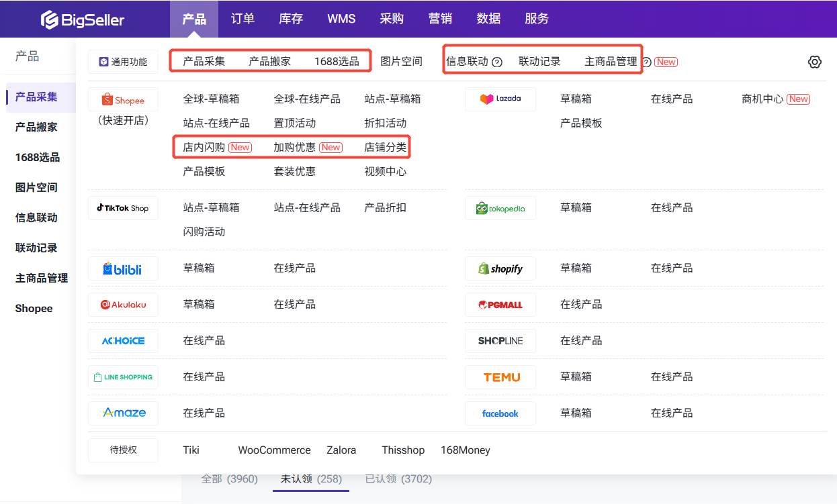Select the Shopify platform logo

[x=500, y=268]
